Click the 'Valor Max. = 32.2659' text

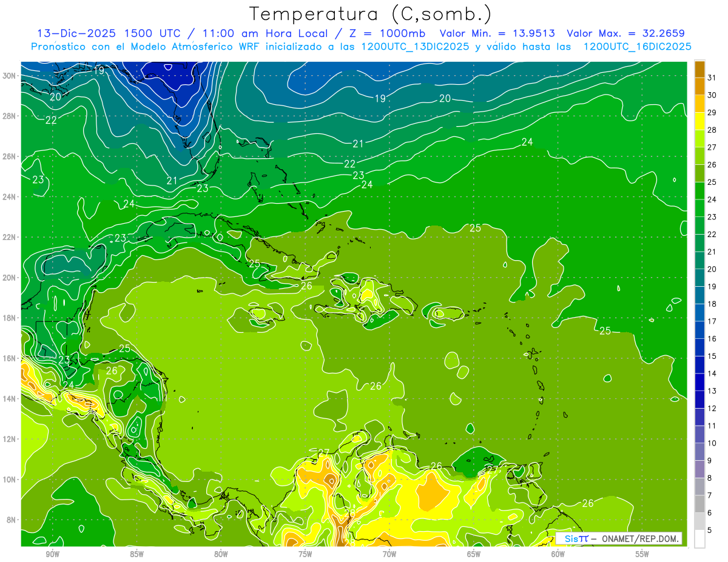625,33
